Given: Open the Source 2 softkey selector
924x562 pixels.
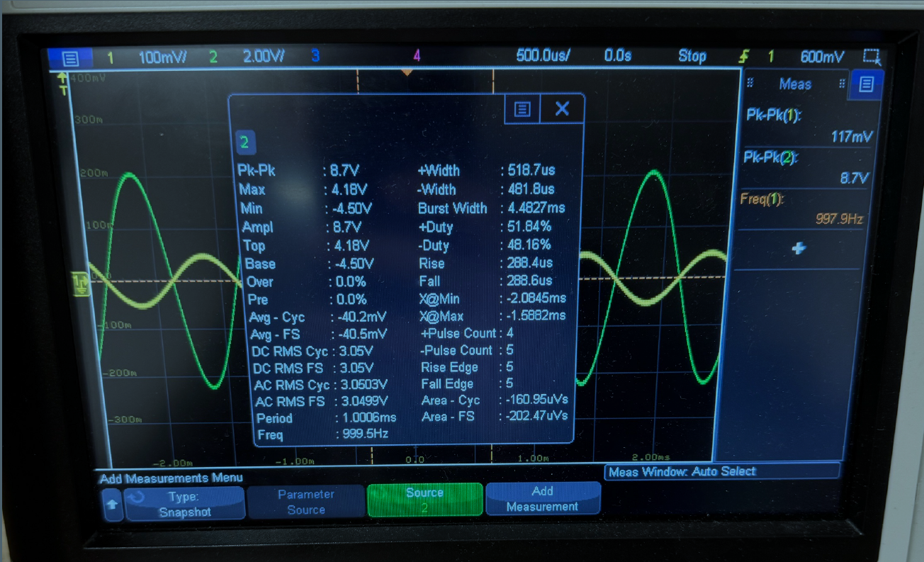Looking at the screenshot, I should click(x=424, y=500).
